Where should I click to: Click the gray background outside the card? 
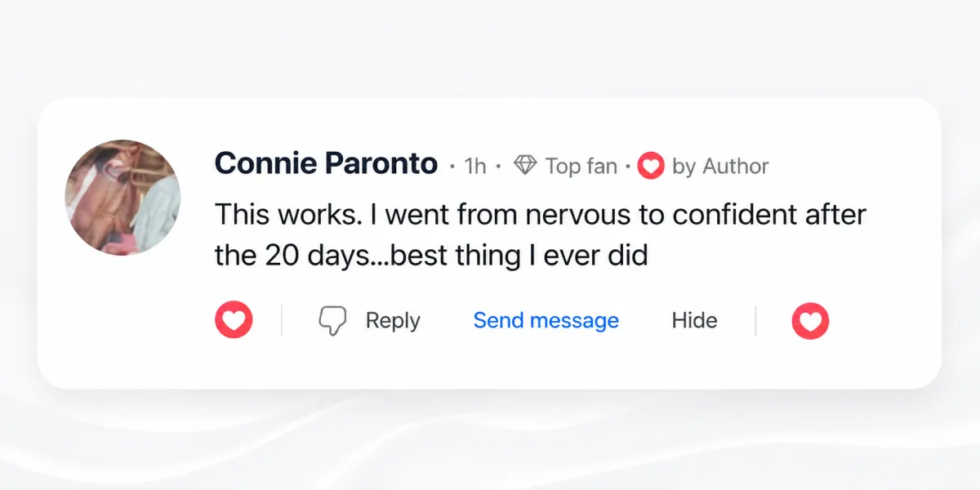tap(490, 441)
